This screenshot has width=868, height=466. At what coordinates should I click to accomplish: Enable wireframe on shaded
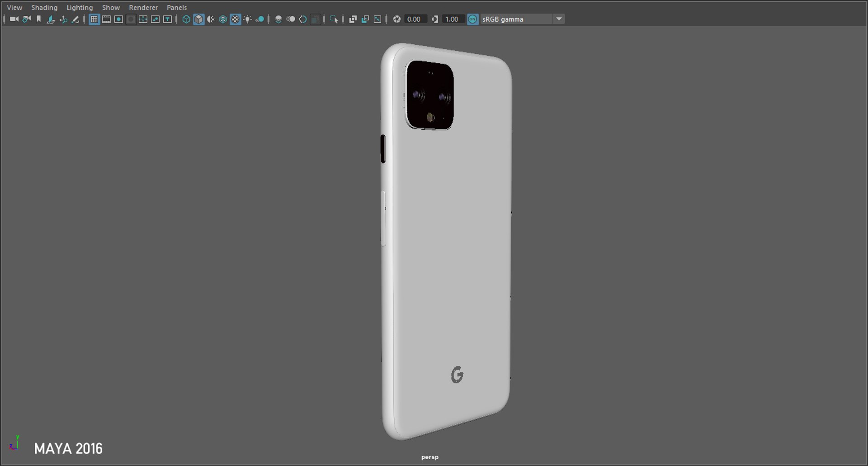[x=223, y=19]
